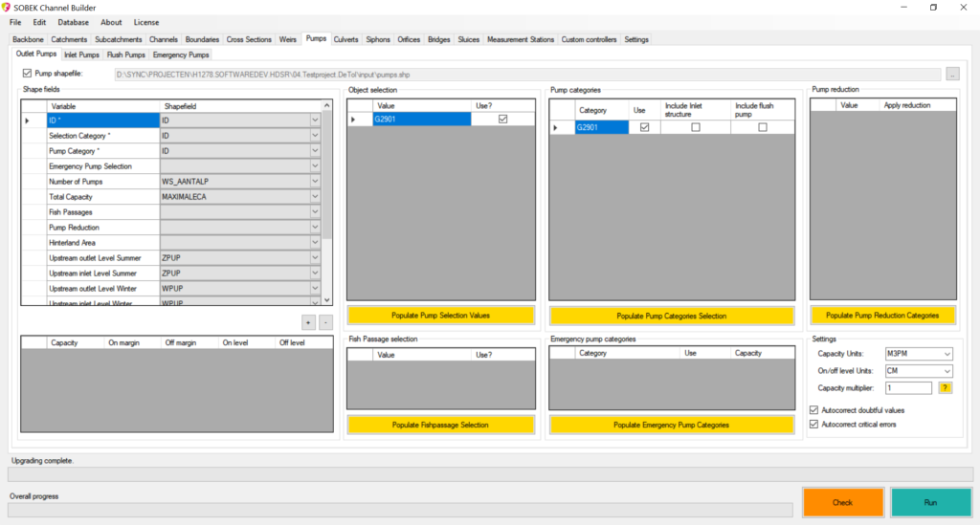Switch to the Culverts tab
This screenshot has height=525, width=980.
345,39
